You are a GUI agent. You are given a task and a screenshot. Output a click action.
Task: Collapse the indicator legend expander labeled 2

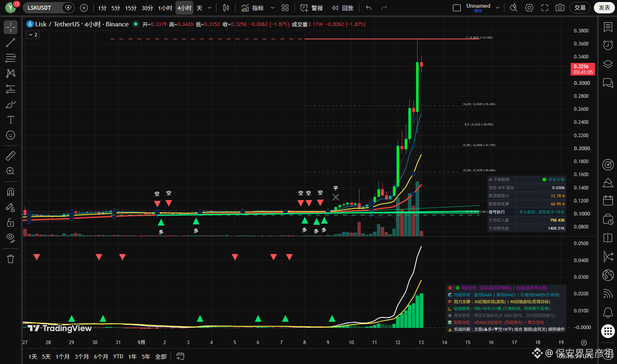tap(33, 35)
